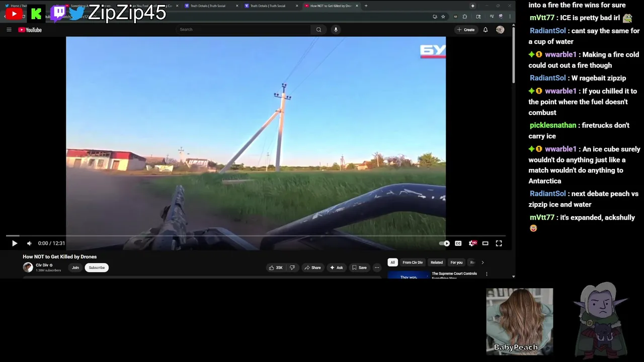Mute the video with speaker icon
The width and height of the screenshot is (644, 362).
[x=29, y=243]
